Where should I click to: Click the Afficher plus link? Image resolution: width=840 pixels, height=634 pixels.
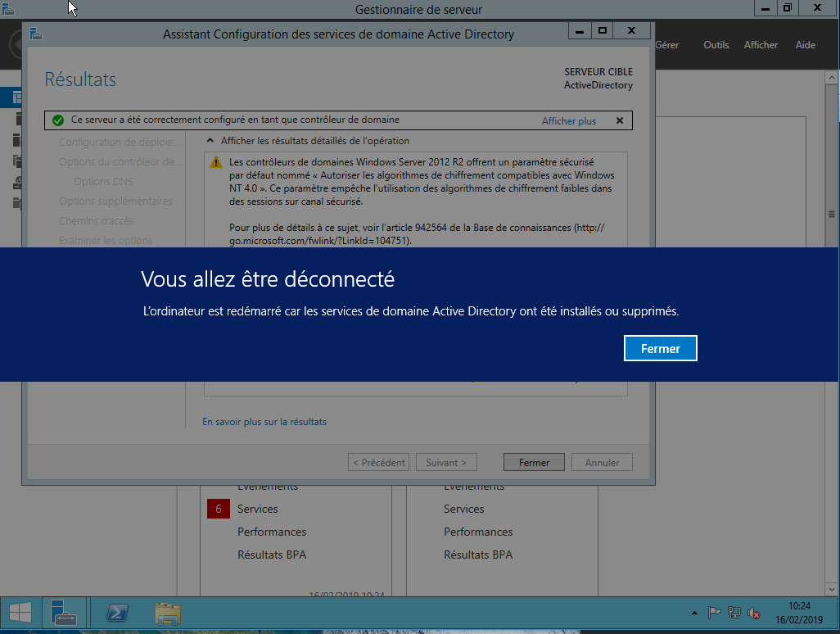click(x=568, y=121)
